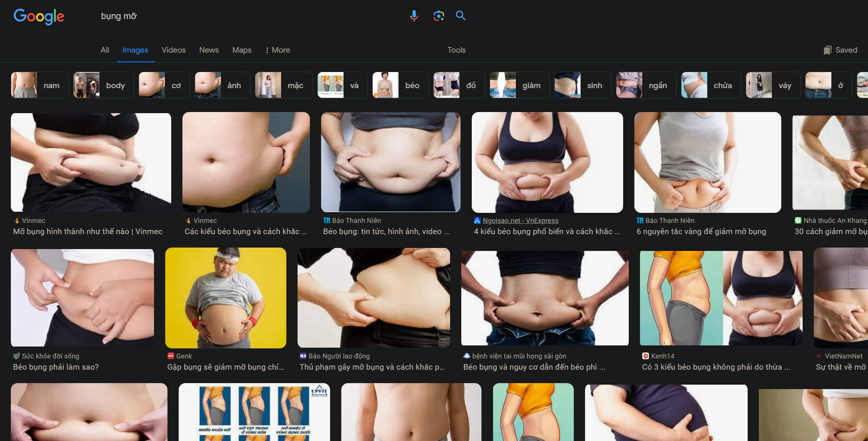Screen dimensions: 868x441
Task: Click the Ngoisao.net - VnExpress source link
Action: [x=520, y=221]
